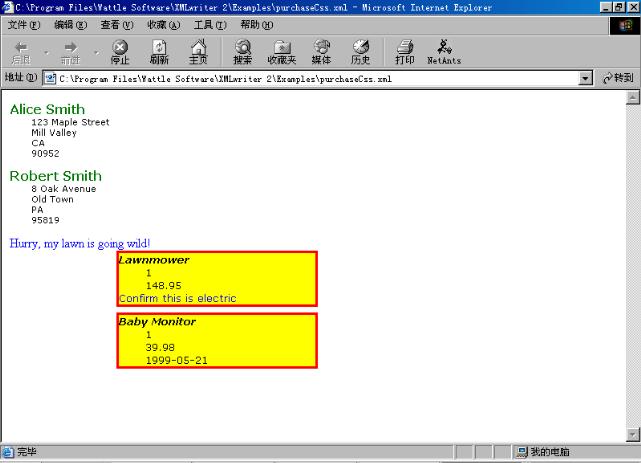This screenshot has width=641, height=463.
Task: Click the status bar page icon
Action: [8, 452]
